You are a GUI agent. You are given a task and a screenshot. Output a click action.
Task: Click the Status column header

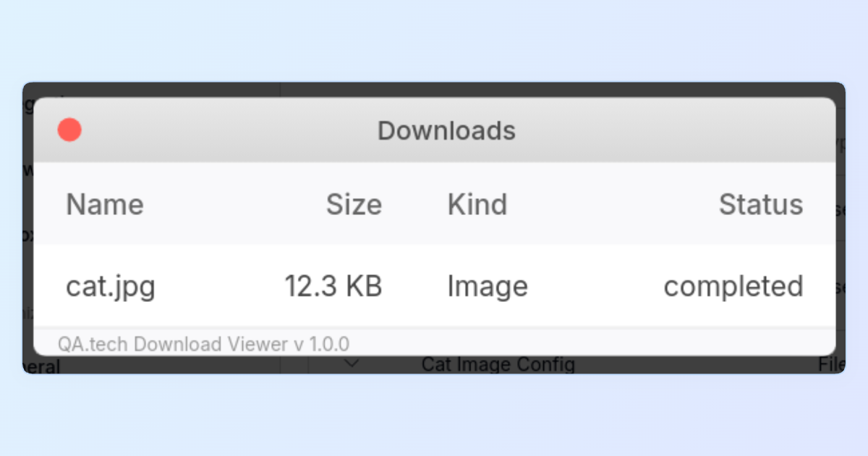click(x=760, y=205)
